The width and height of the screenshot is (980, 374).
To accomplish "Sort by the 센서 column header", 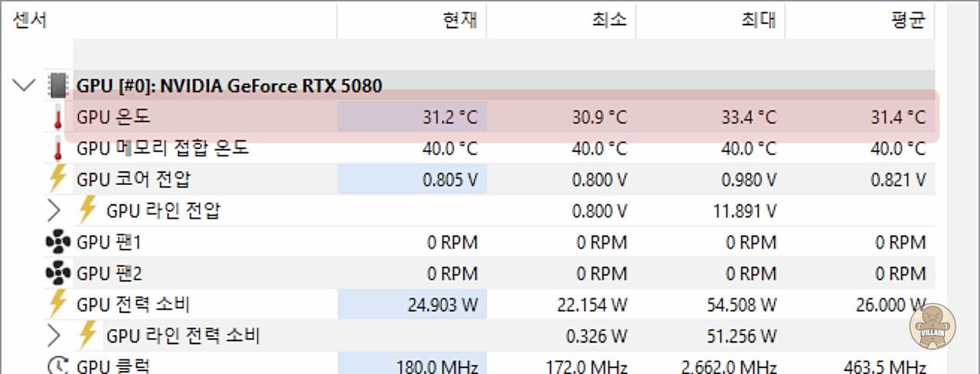I will 30,20.
